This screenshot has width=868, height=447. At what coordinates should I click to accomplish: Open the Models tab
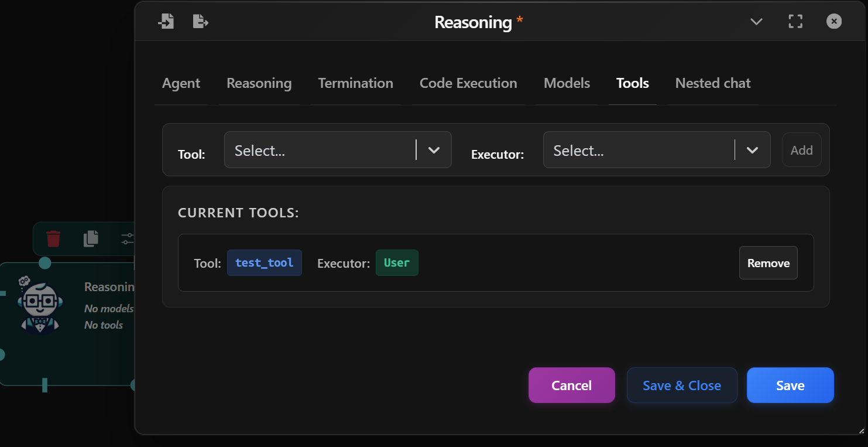(567, 83)
